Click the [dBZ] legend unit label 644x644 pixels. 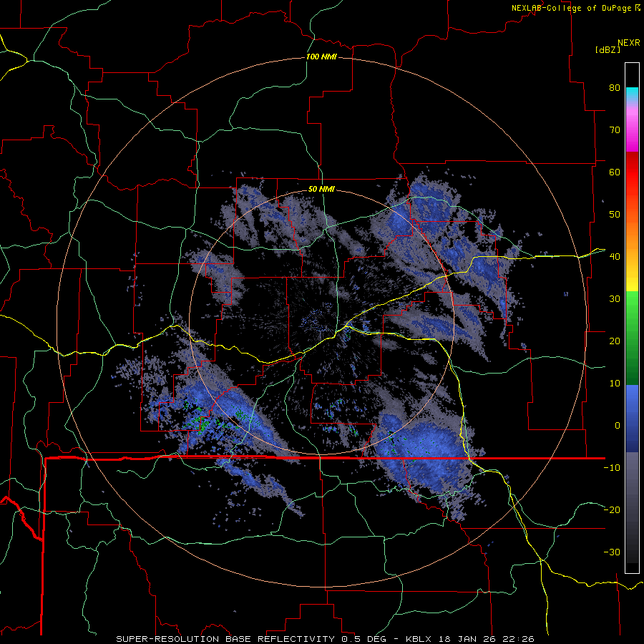(608, 50)
